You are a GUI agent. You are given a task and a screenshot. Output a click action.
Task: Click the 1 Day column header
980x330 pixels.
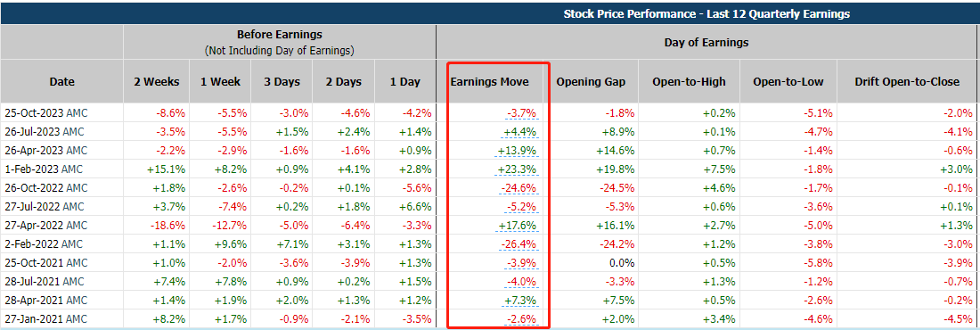pyautogui.click(x=405, y=81)
